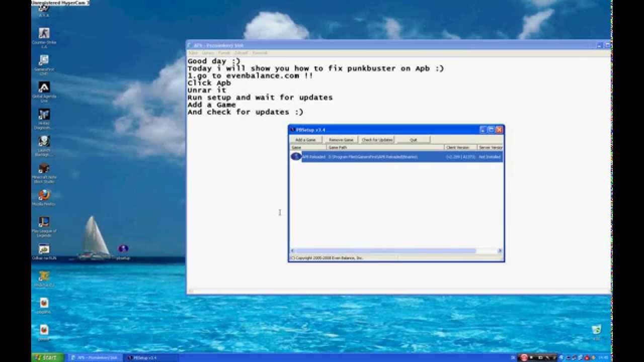Click the Game Path column header
Image resolution: width=644 pixels, height=362 pixels.
[385, 147]
